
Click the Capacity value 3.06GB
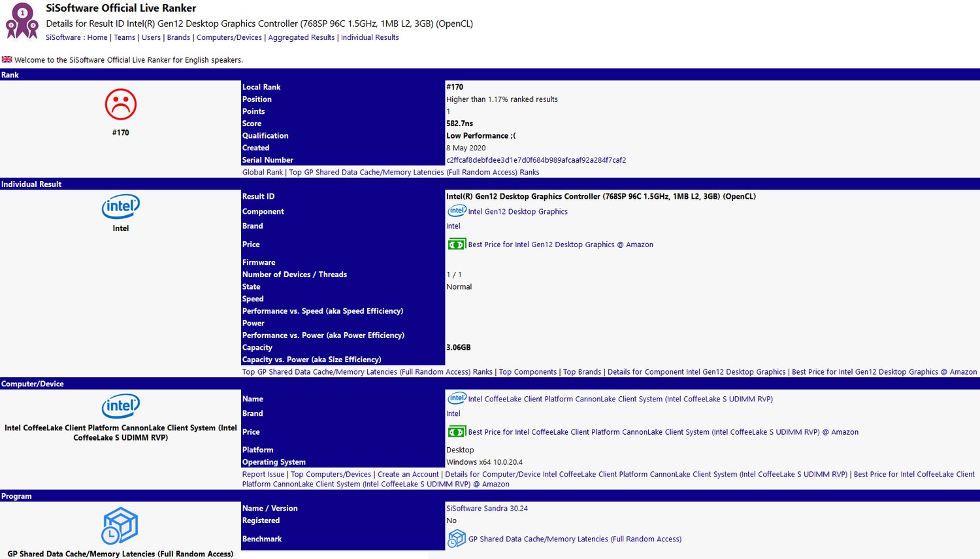459,348
